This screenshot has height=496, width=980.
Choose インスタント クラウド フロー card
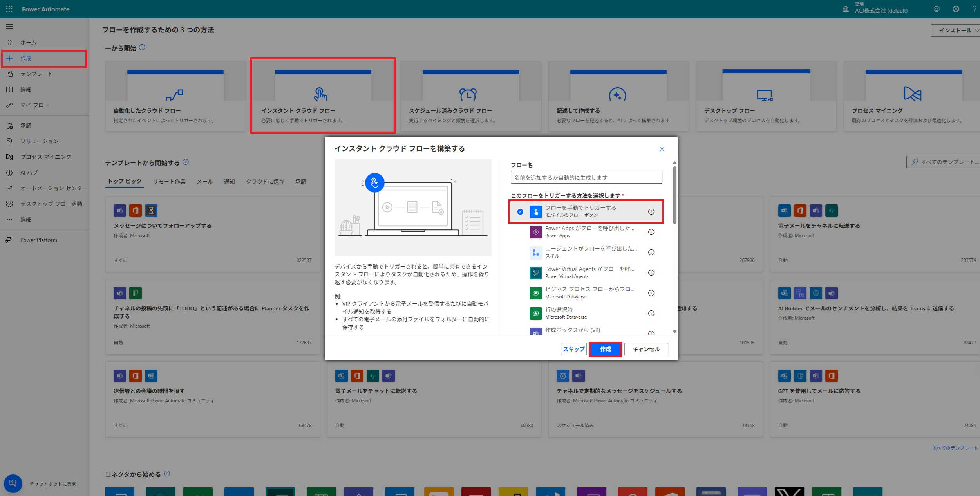(323, 96)
